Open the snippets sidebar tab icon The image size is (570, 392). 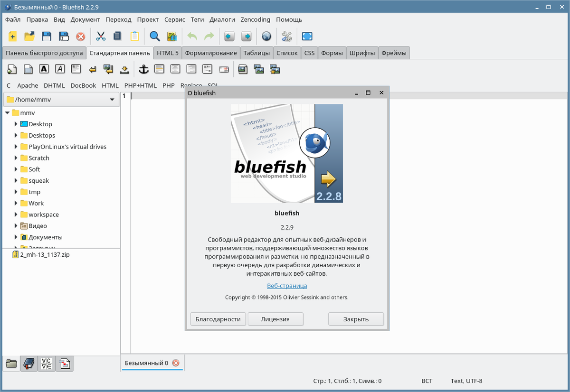pyautogui.click(x=65, y=364)
